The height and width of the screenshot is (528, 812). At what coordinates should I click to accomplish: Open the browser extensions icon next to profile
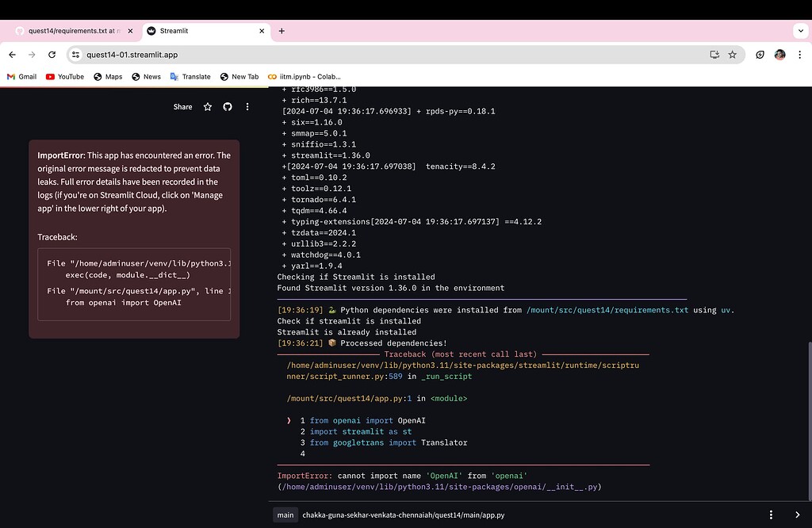pyautogui.click(x=759, y=55)
